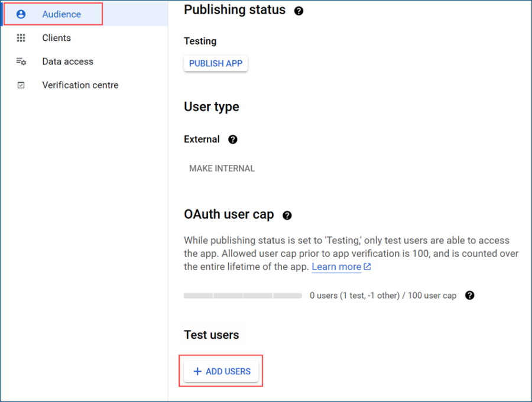Click the user count text beside progress bar
The image size is (532, 402).
383,296
